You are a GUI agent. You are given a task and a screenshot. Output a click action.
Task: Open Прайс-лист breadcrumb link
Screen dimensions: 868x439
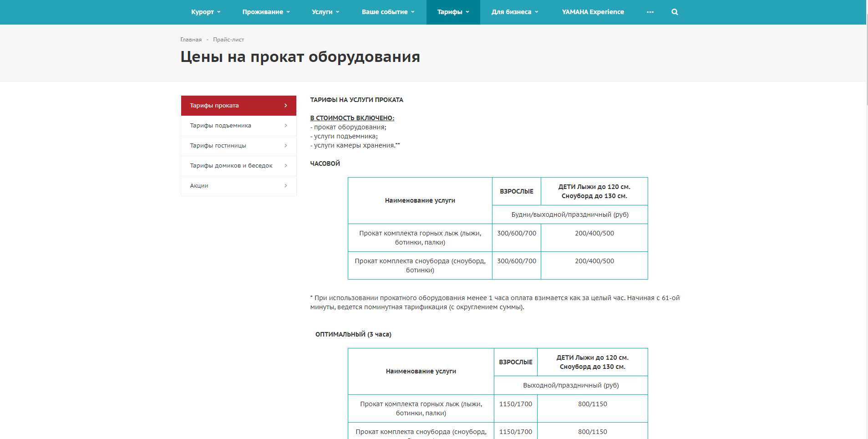(x=228, y=40)
